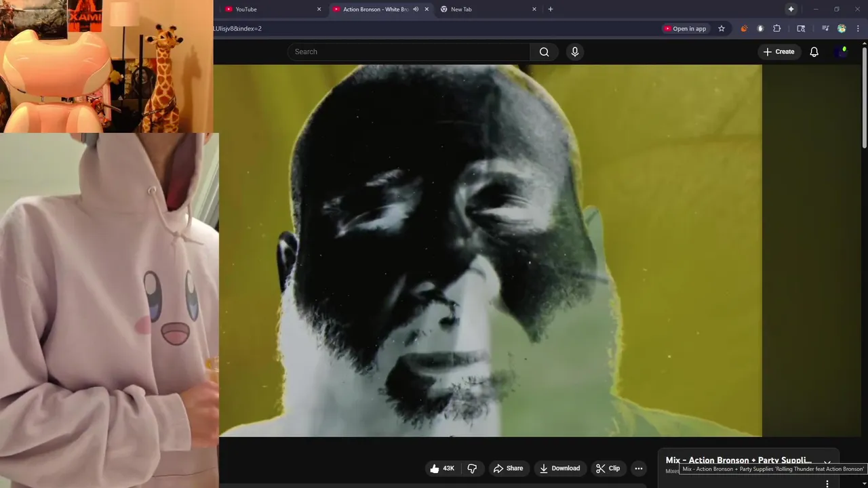Click the search magnifier button
Viewport: 868px width, 488px height.
click(544, 52)
